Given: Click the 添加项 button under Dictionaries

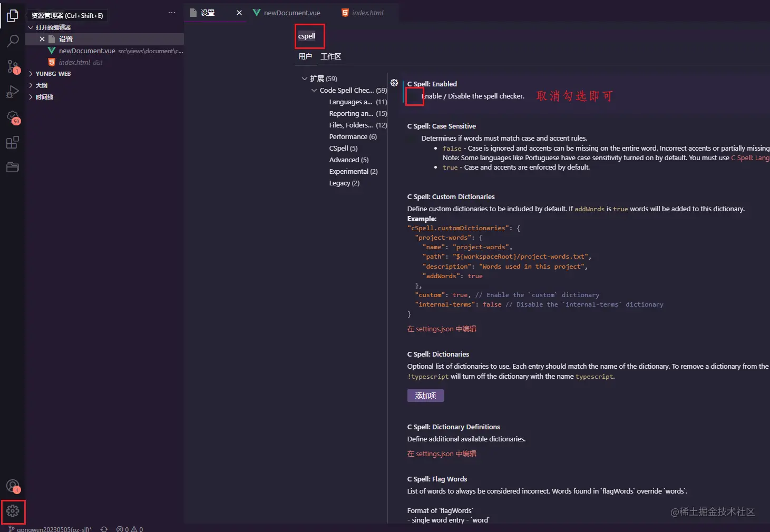Looking at the screenshot, I should [425, 396].
